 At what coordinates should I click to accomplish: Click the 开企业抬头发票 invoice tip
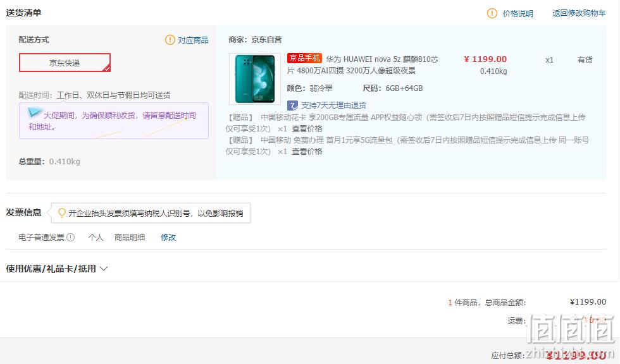(x=151, y=213)
